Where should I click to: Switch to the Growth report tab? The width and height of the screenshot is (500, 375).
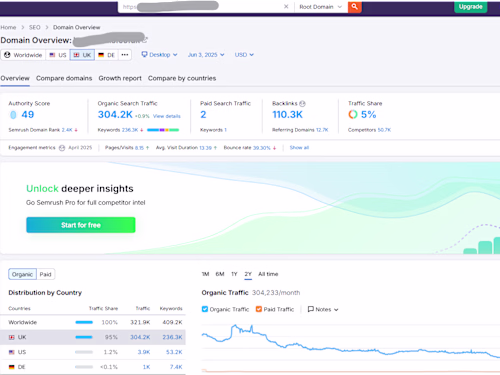click(120, 78)
